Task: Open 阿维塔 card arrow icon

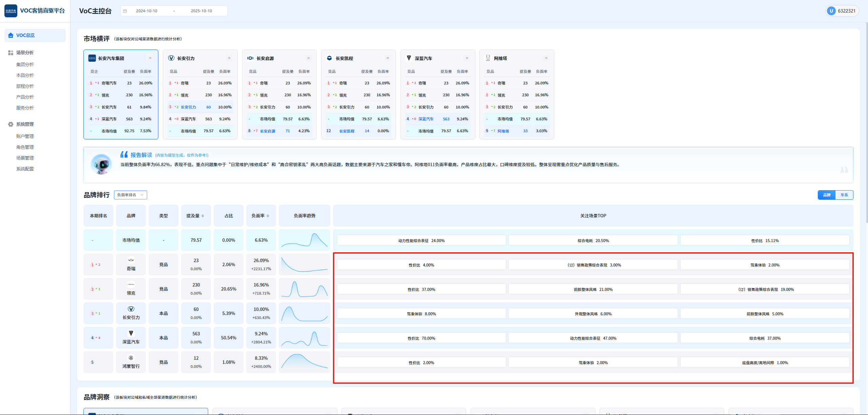Action: click(x=546, y=58)
